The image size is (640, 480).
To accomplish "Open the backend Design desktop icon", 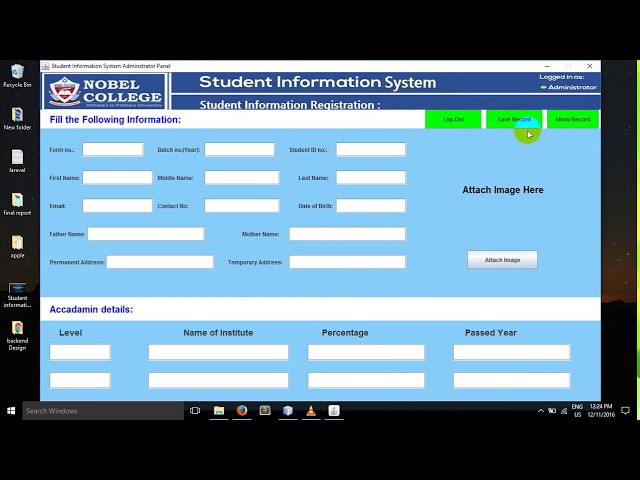I will (x=17, y=336).
